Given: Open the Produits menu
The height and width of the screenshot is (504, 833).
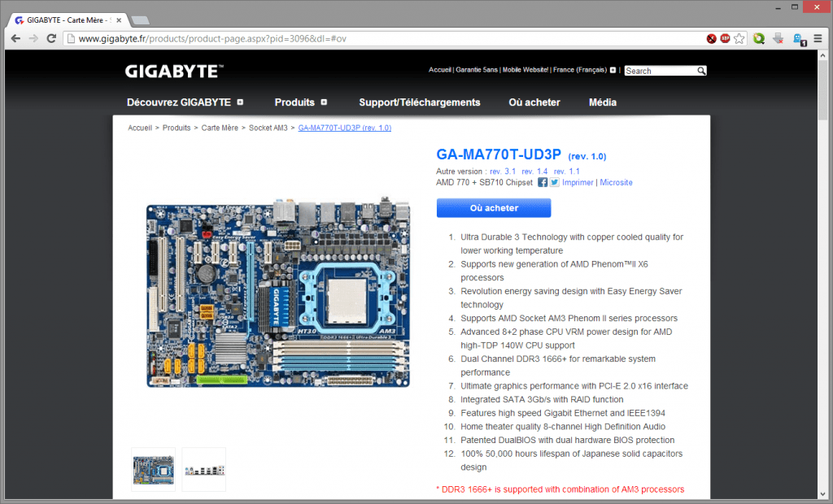Looking at the screenshot, I should coord(294,102).
